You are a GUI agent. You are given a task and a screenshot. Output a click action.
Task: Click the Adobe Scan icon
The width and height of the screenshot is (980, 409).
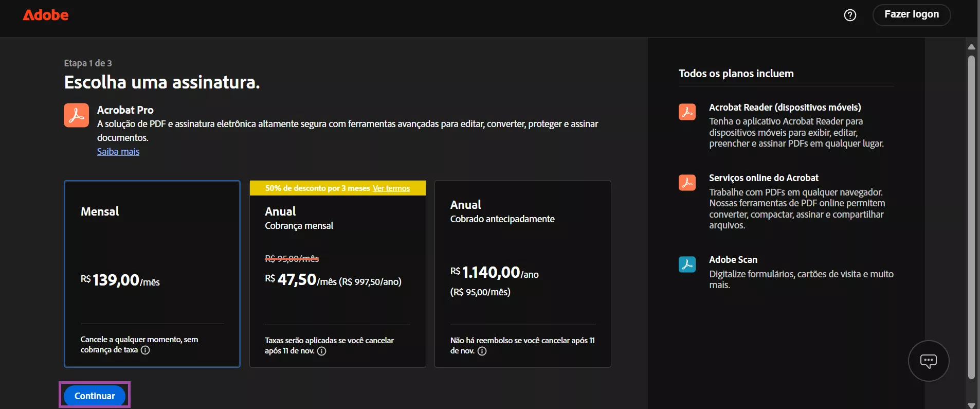pyautogui.click(x=687, y=264)
